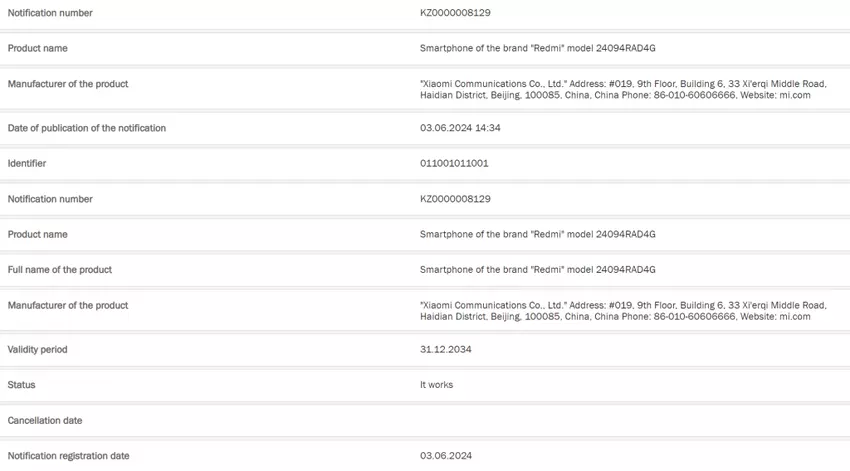Click the 'Notification registration date' label

point(68,456)
